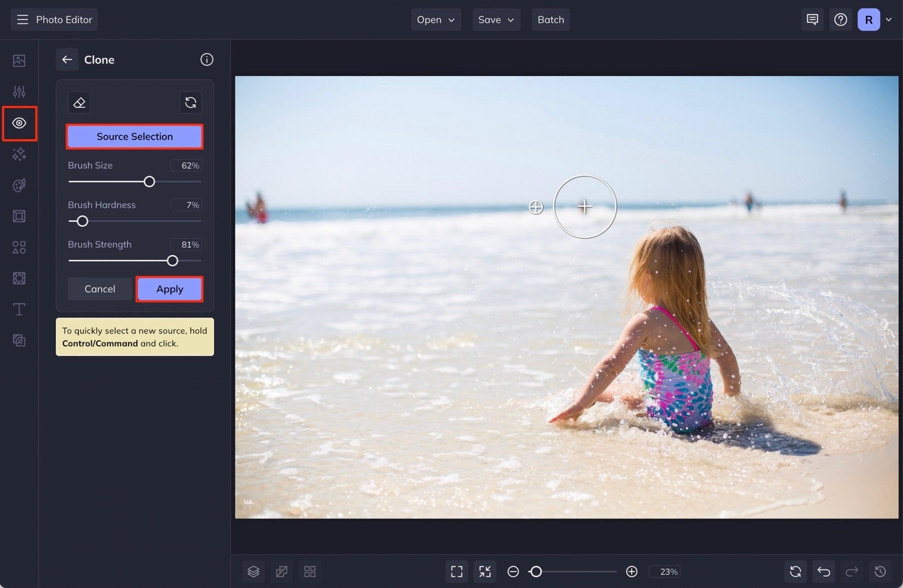Open the Layers icon in bottom toolbar
Image resolution: width=903 pixels, height=588 pixels.
[253, 571]
